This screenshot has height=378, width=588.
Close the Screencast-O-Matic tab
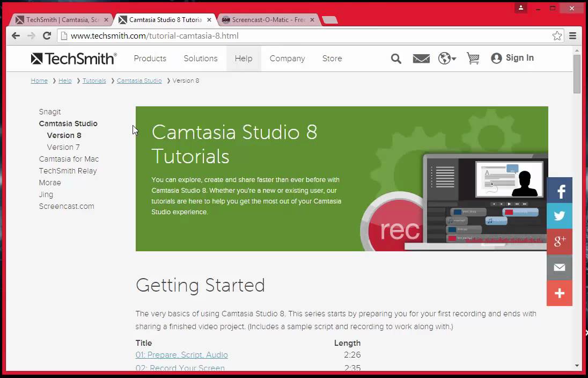pos(312,20)
